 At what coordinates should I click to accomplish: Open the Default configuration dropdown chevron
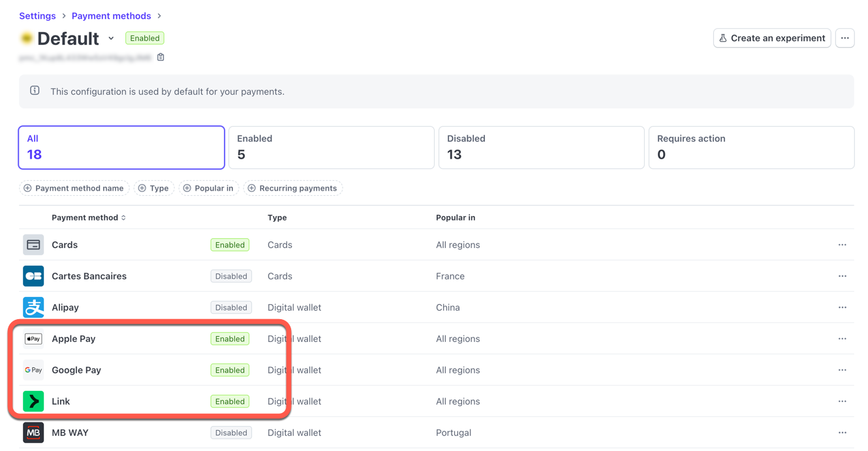(x=111, y=38)
